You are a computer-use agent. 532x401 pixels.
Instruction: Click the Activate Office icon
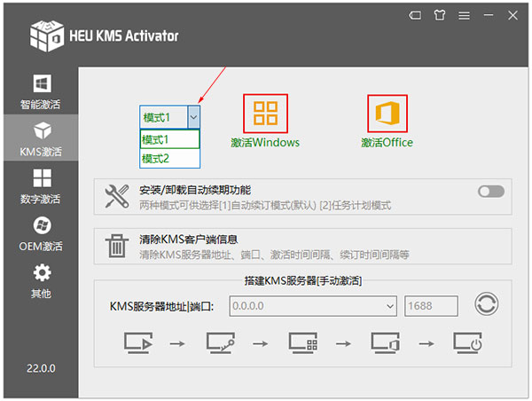(x=387, y=114)
